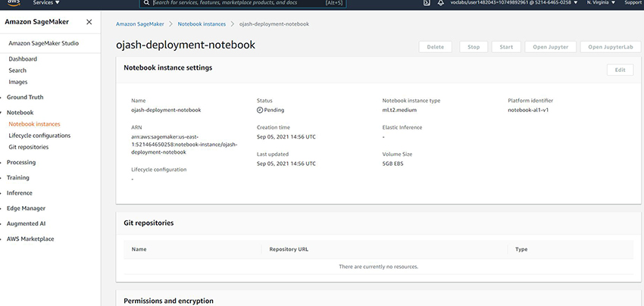Click the Amazon SageMaker breadcrumb link
The width and height of the screenshot is (644, 306).
pyautogui.click(x=139, y=24)
